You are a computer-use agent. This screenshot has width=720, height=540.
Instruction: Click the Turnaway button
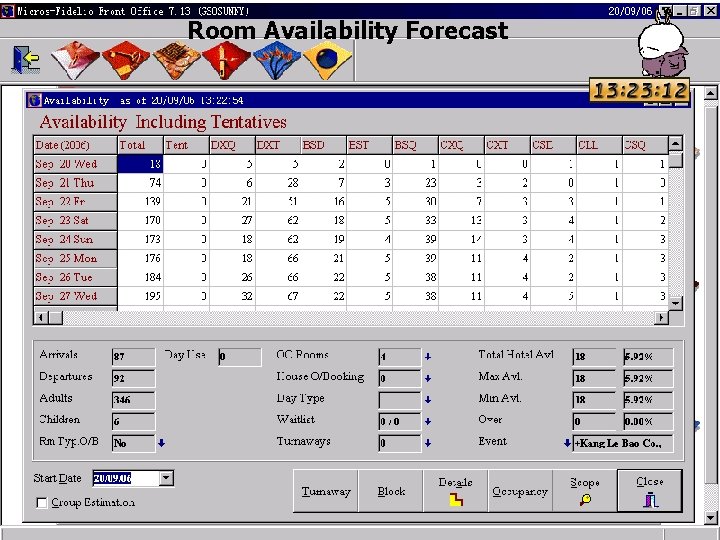click(326, 491)
